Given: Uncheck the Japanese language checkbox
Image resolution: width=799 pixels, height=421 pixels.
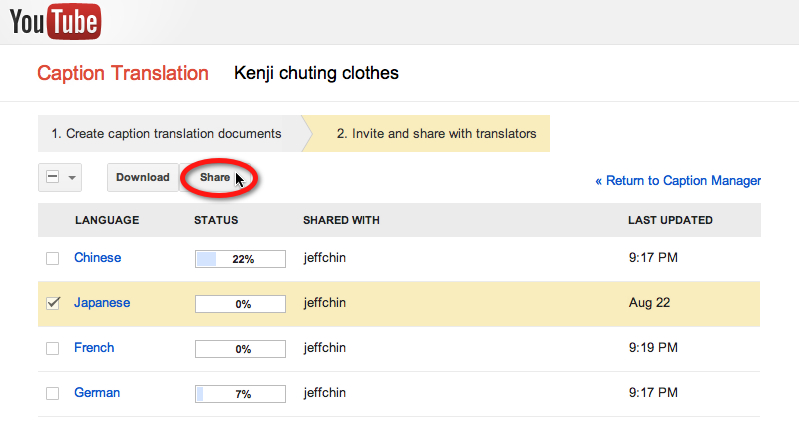Looking at the screenshot, I should click(53, 303).
